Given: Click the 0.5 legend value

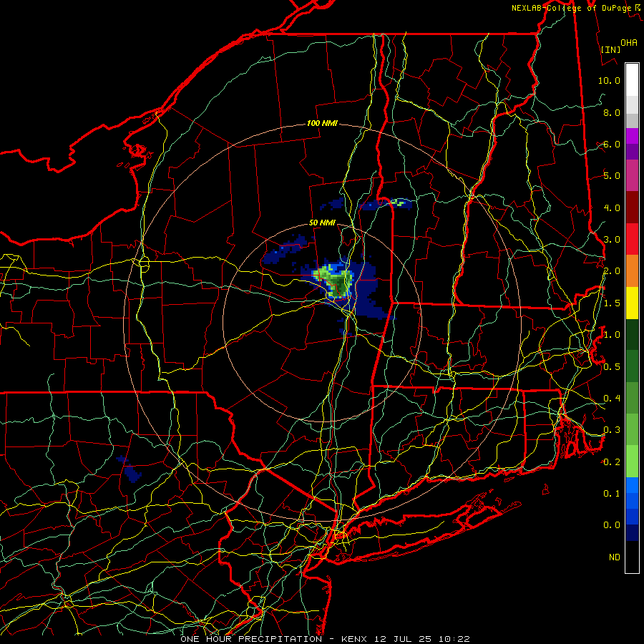Looking at the screenshot, I should coord(612,366).
